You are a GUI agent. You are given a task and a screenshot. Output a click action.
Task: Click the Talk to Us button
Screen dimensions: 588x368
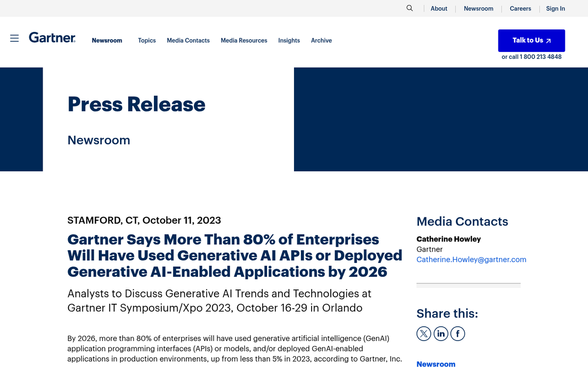click(532, 41)
